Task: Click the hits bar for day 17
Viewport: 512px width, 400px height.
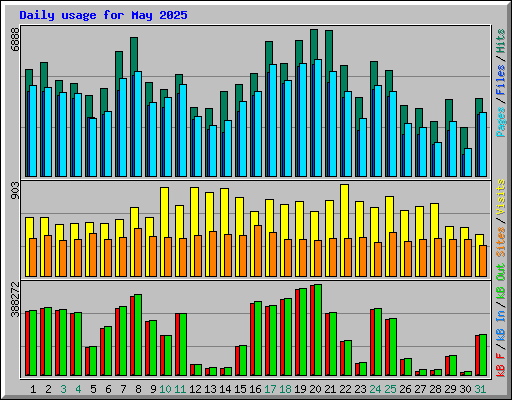Action: [x=269, y=53]
